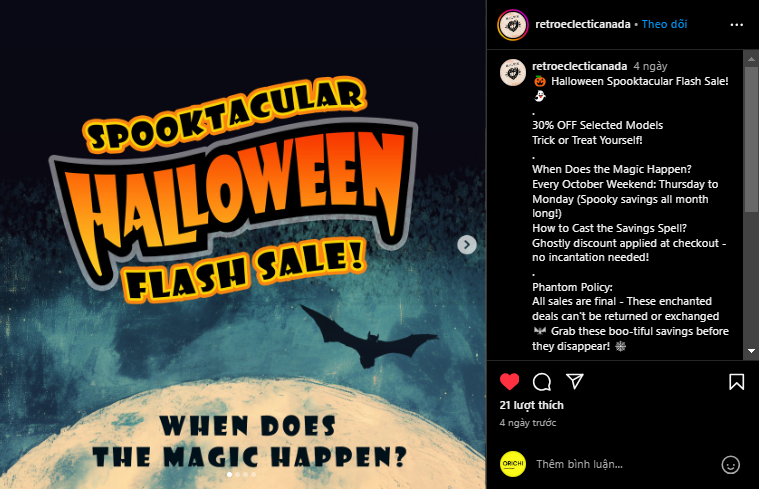View the 21 lượt thích likes list

[531, 405]
